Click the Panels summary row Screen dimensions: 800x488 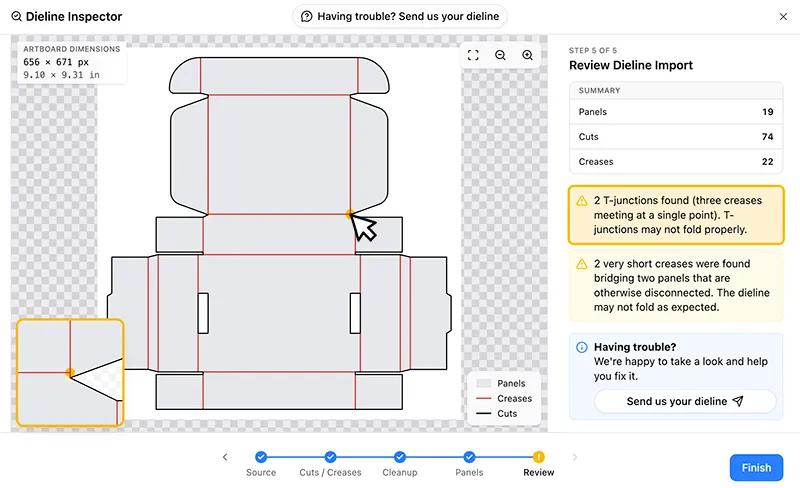tap(676, 112)
